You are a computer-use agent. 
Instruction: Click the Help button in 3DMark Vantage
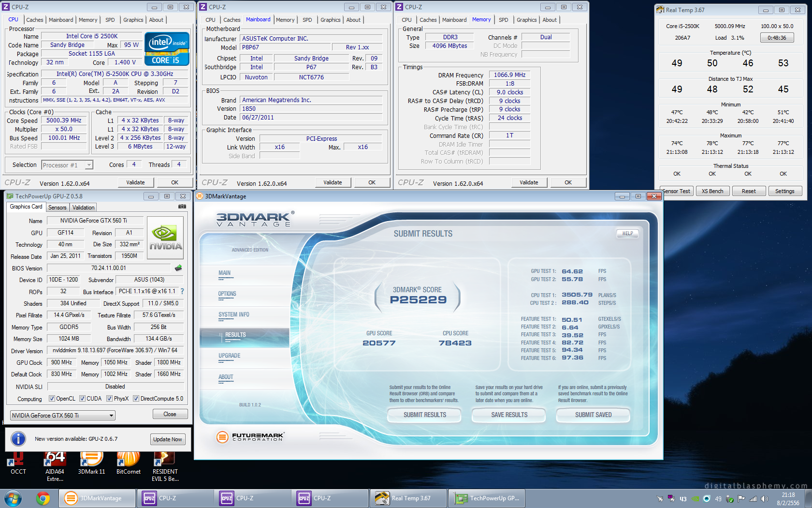coord(627,233)
